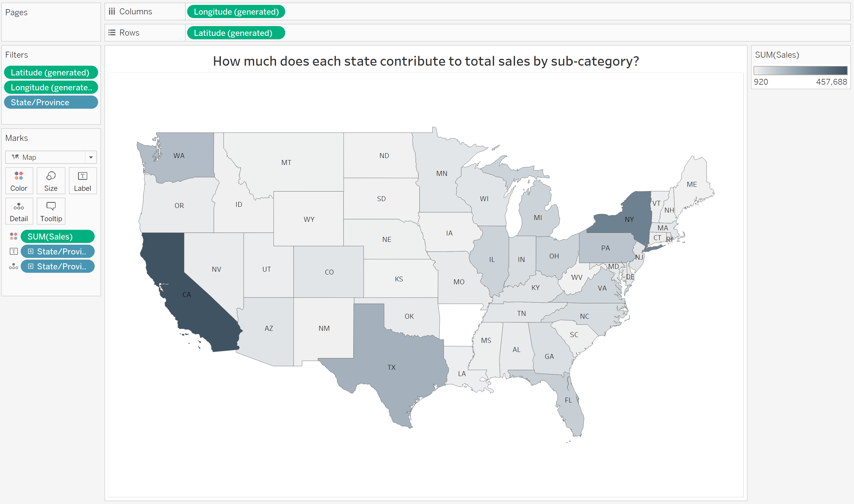This screenshot has height=504, width=854.
Task: Click the color icon beside SUM(Sales) pill
Action: point(13,236)
